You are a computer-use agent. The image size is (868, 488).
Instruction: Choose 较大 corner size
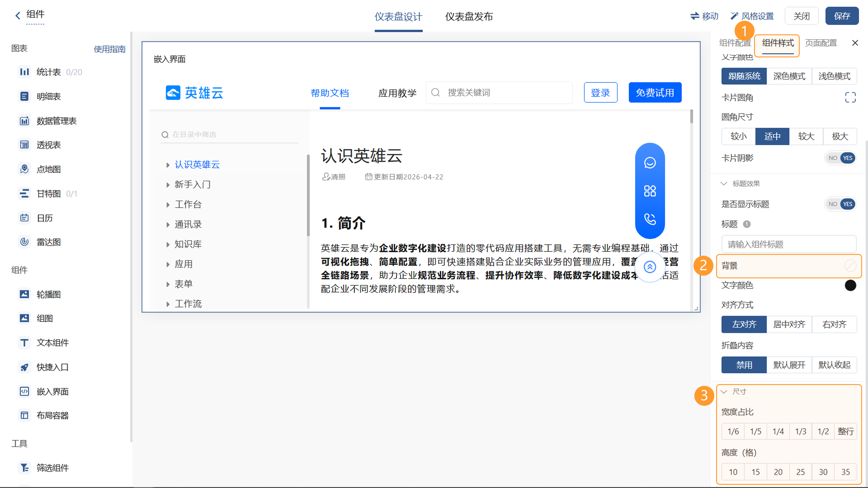pos(806,136)
